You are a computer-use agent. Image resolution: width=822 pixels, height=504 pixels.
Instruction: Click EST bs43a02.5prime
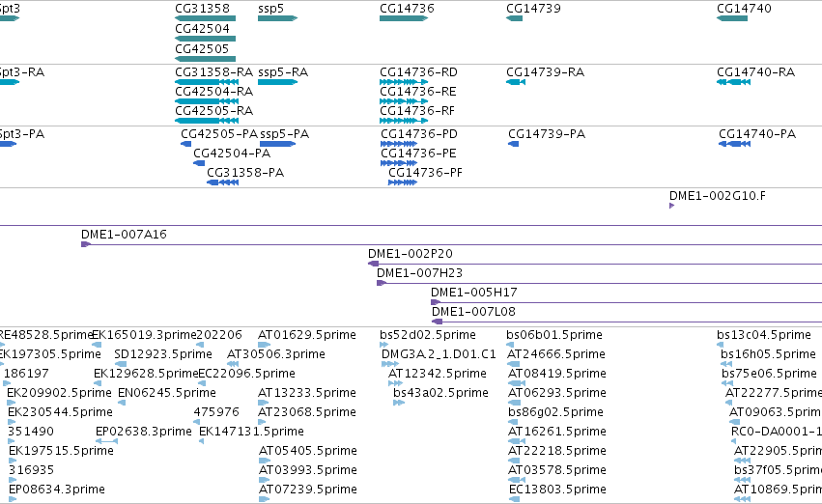click(x=440, y=394)
